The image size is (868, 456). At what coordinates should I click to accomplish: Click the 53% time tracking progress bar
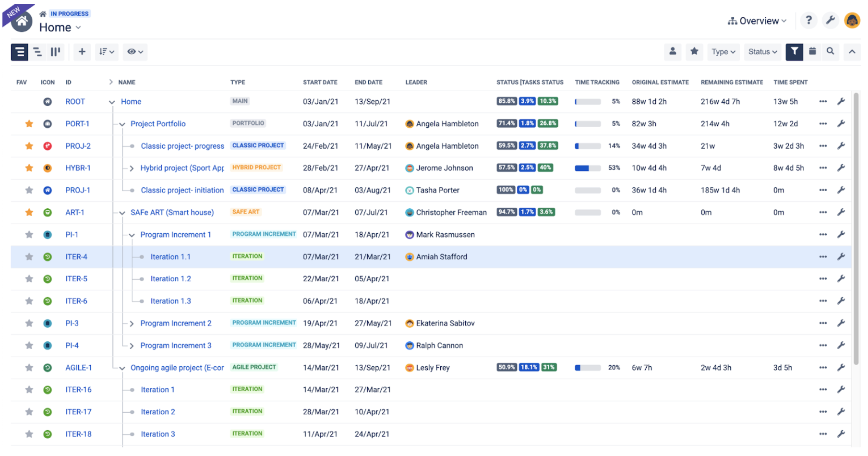[587, 168]
